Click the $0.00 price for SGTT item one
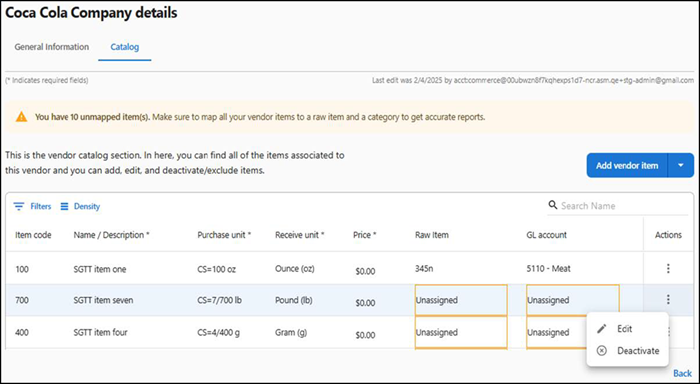Image resolution: width=700 pixels, height=384 pixels. 365,271
